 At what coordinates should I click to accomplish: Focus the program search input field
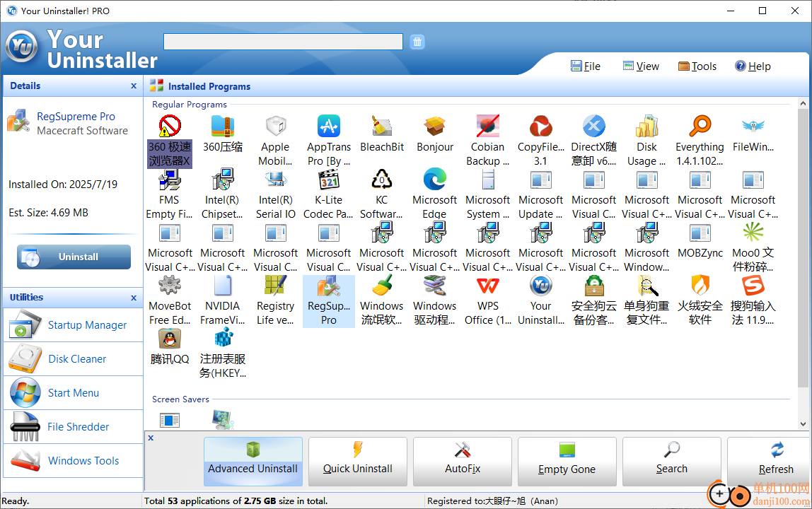pyautogui.click(x=283, y=42)
